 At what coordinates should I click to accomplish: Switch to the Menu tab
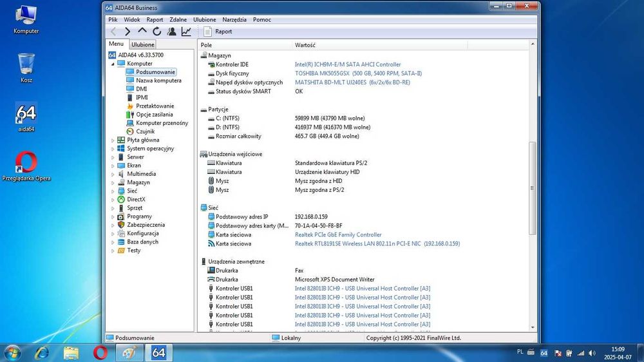[x=116, y=44]
